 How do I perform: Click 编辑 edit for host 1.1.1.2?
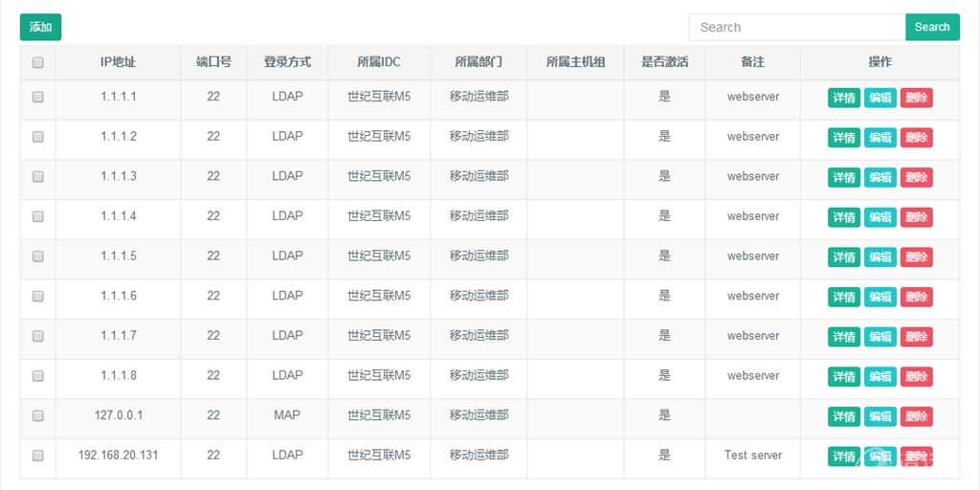(x=880, y=138)
